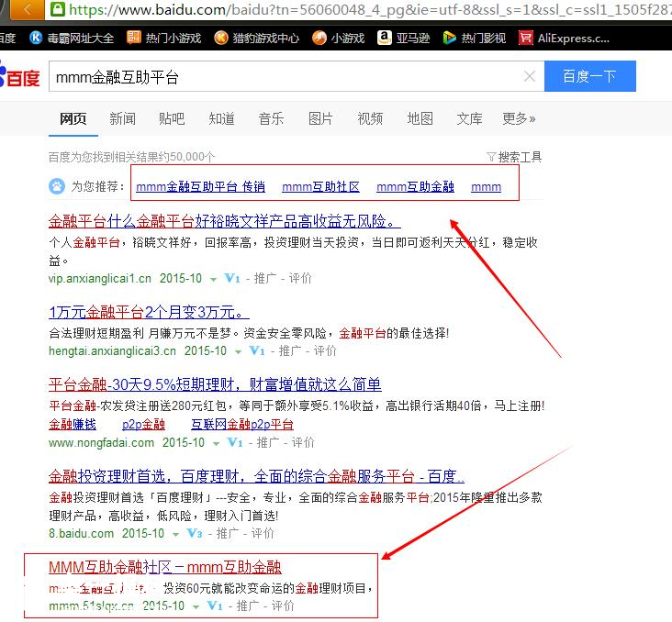Screen dimensions: 672x622
Task: Open suggestion mmm互助金融
Action: tap(415, 187)
